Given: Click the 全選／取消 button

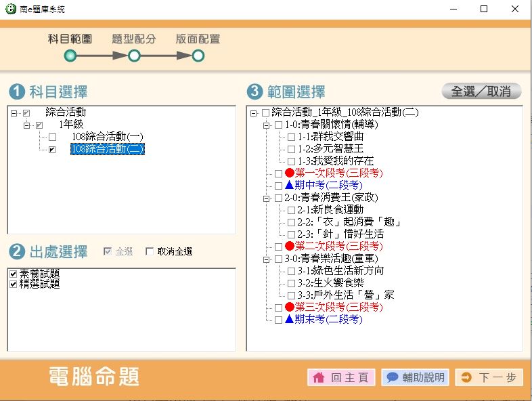Looking at the screenshot, I should (481, 91).
